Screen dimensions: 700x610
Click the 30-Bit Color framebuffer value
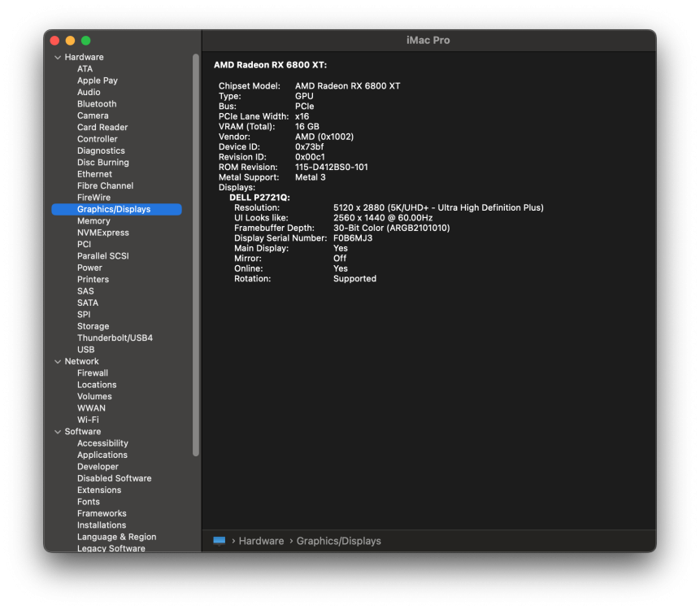[392, 228]
